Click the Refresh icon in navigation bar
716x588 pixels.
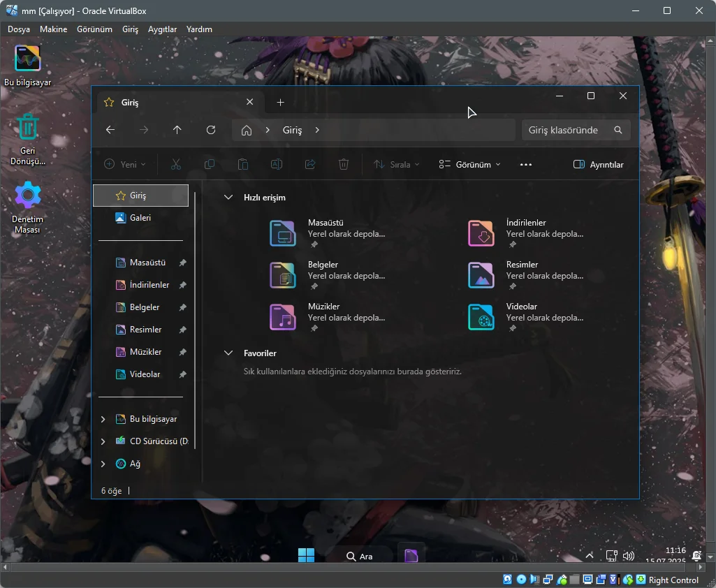(211, 130)
